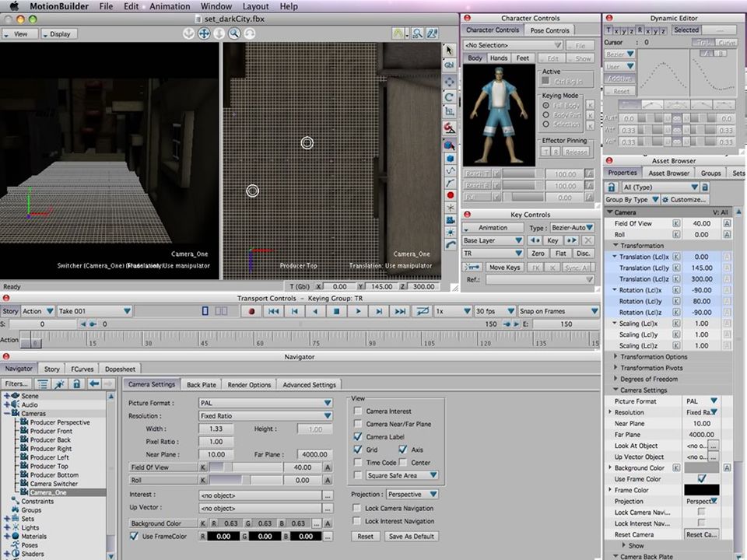Enable the Camera Interest checkbox
The image size is (747, 560).
(x=357, y=411)
